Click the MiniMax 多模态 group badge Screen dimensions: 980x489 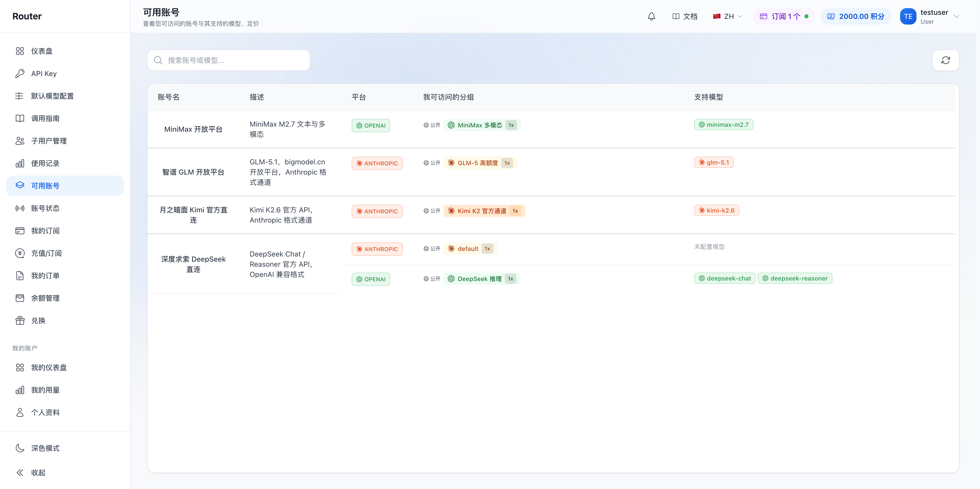tap(482, 125)
